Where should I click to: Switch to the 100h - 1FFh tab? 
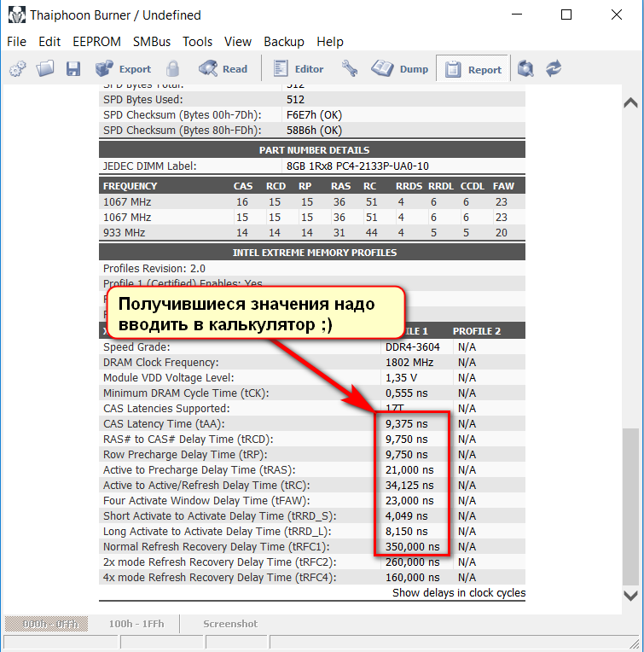point(136,624)
